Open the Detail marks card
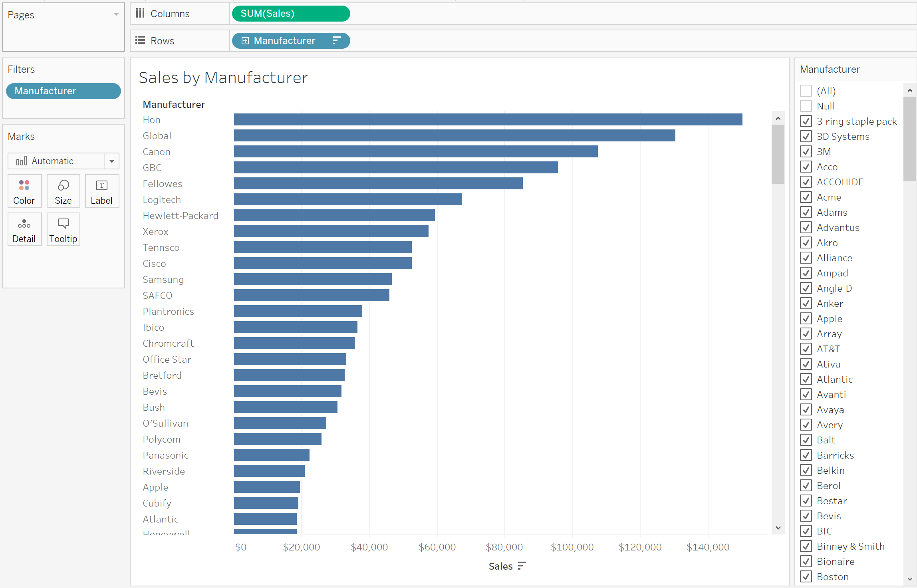The width and height of the screenshot is (917, 588). point(24,229)
